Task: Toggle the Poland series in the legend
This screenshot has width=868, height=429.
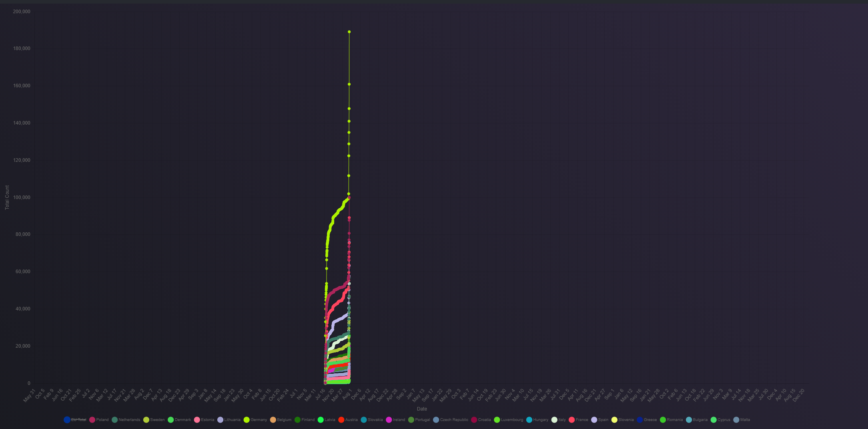Action: [99, 420]
